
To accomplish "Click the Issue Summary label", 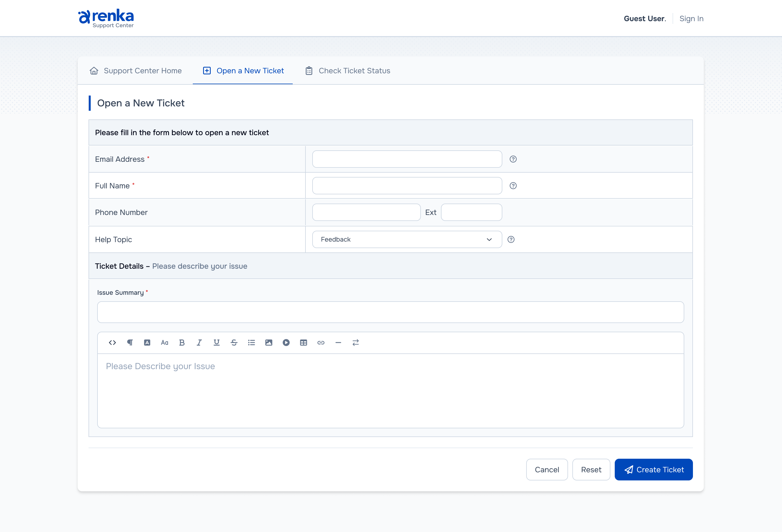I will [121, 293].
